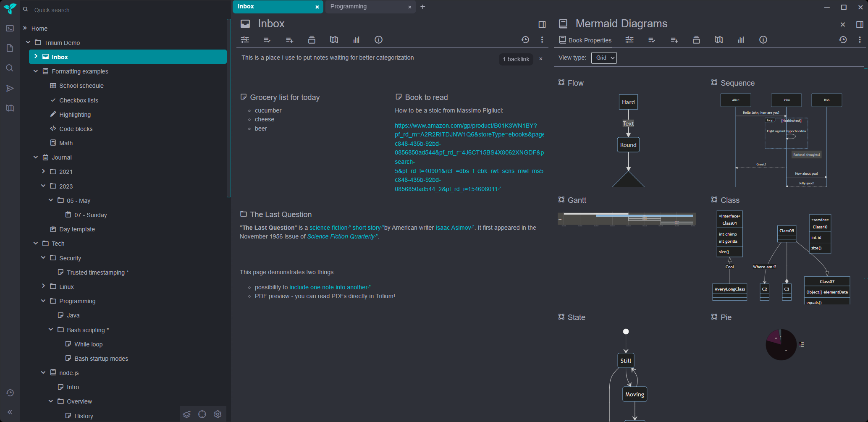The width and height of the screenshot is (868, 422).
Task: Open Inbox similar notes chart icon
Action: point(356,40)
